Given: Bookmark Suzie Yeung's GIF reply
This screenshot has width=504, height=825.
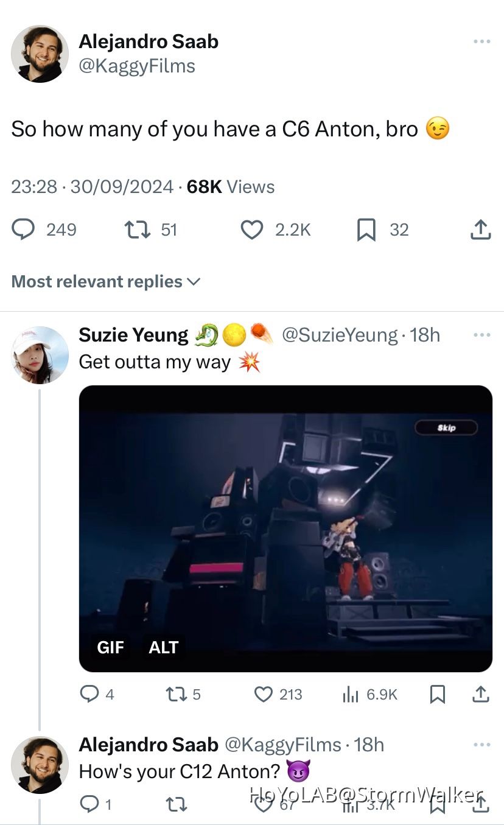Looking at the screenshot, I should [437, 694].
